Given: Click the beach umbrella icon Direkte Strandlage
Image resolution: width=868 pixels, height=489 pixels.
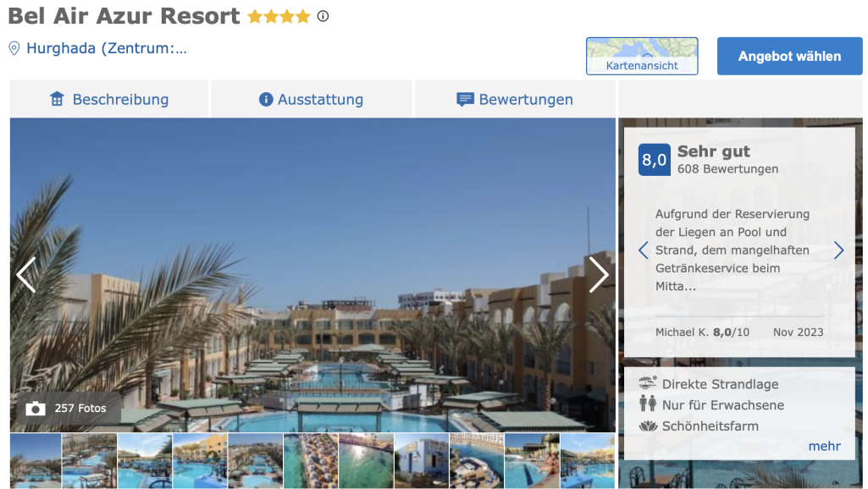Looking at the screenshot, I should (x=647, y=382).
